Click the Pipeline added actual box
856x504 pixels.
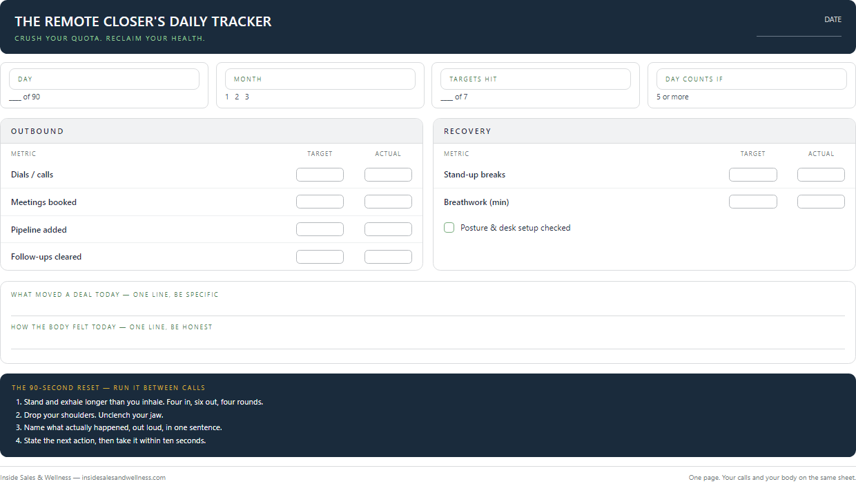[388, 229]
